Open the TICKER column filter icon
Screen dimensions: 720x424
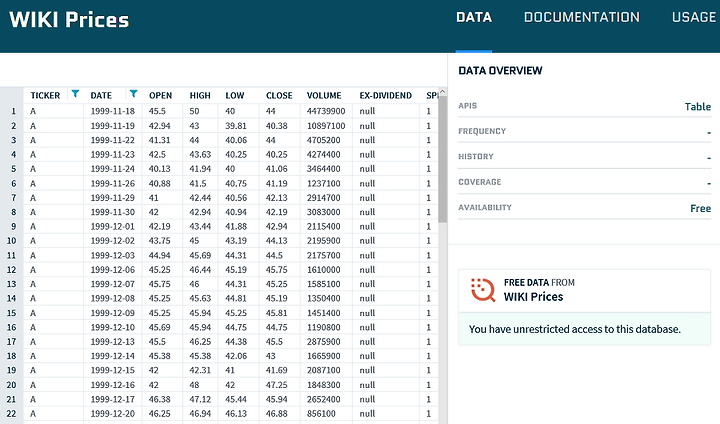pyautogui.click(x=75, y=94)
